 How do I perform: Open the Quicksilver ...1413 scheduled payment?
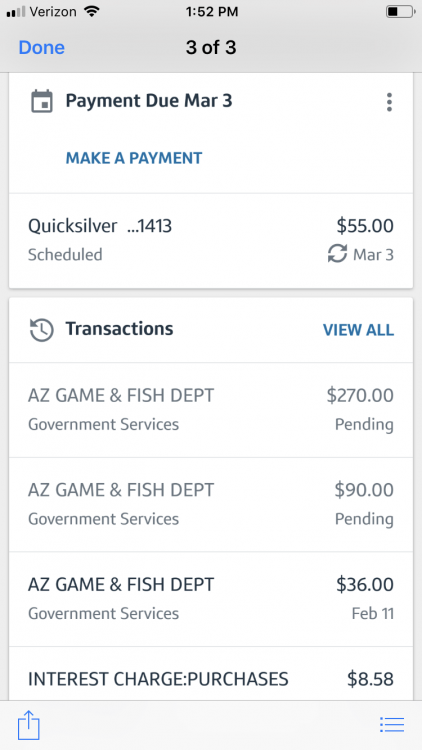tap(211, 241)
